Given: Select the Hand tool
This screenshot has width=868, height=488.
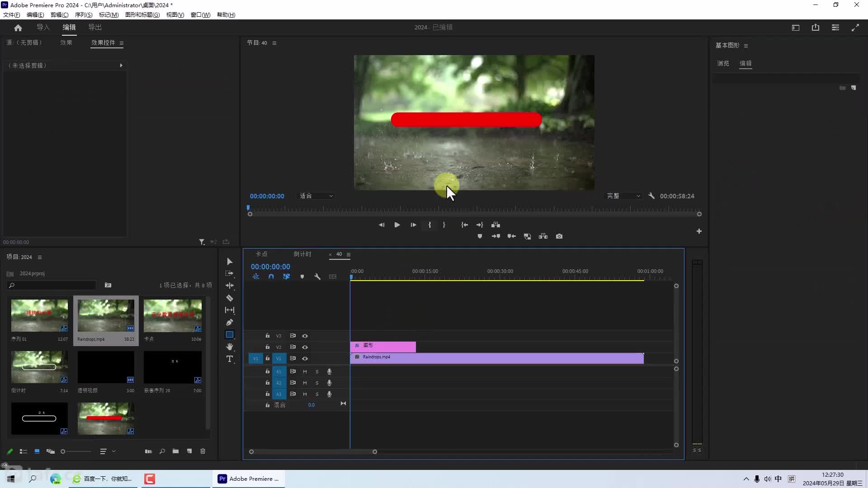Looking at the screenshot, I should (x=230, y=347).
